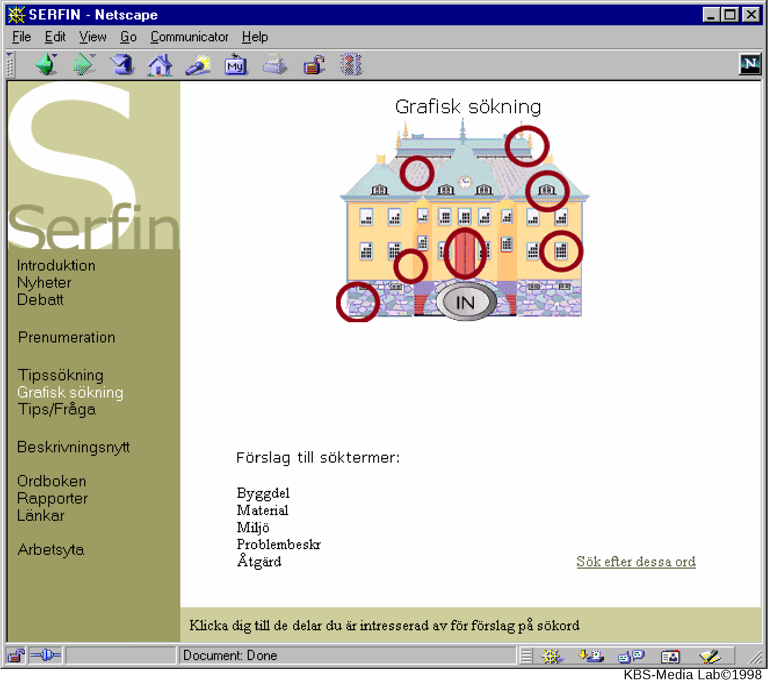
Task: Click the Back arrow toolbar icon
Action: point(47,64)
